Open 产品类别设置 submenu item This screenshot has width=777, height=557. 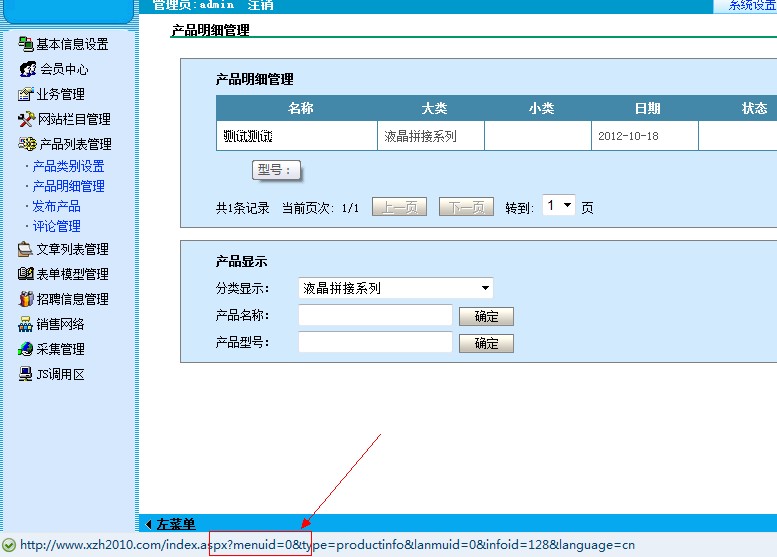coord(68,166)
